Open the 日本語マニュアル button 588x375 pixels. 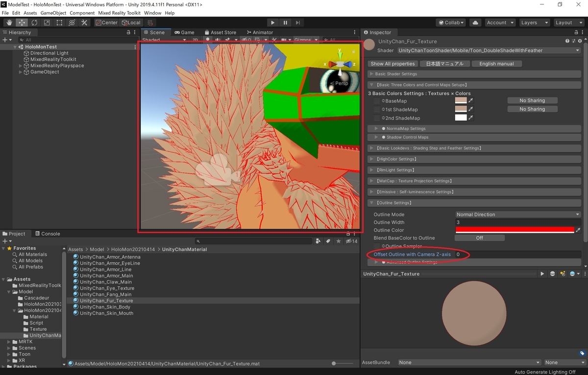[x=445, y=64]
